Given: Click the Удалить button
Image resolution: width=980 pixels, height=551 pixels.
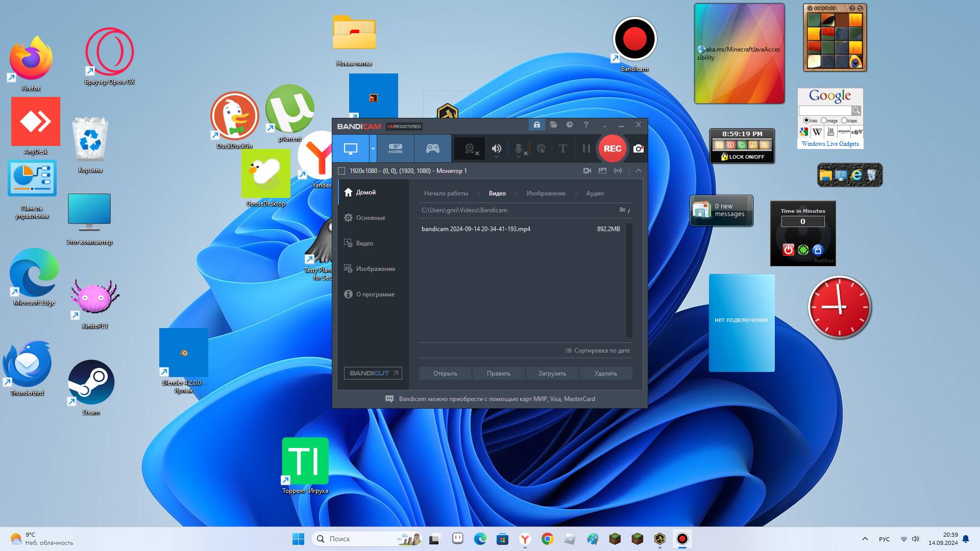Looking at the screenshot, I should [605, 373].
